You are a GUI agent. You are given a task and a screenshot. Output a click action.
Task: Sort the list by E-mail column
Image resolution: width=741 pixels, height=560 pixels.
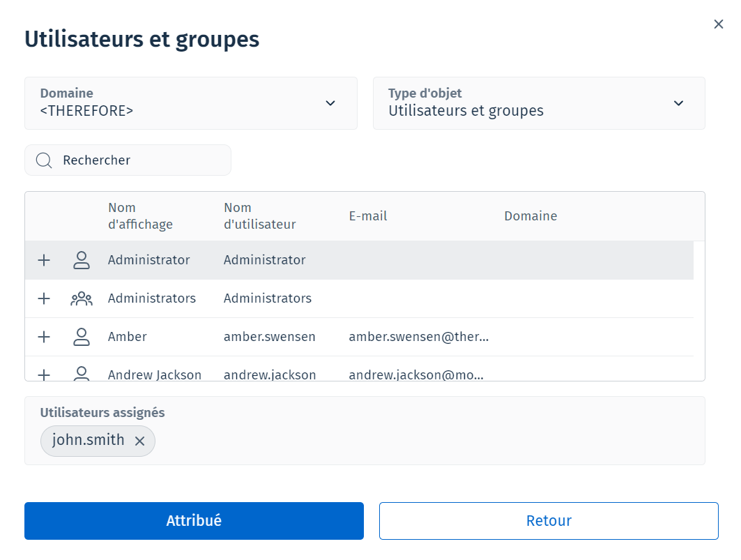coord(368,216)
